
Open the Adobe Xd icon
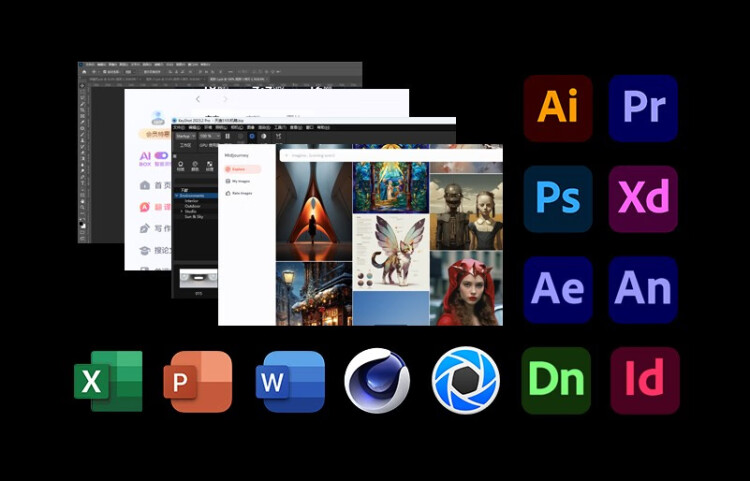[x=643, y=199]
